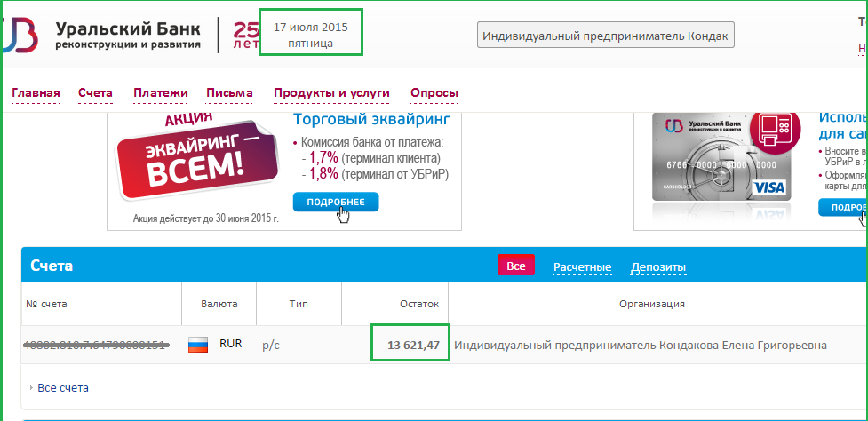Click the Эквайринг всем promo banner image
This screenshot has height=421, width=868.
(x=197, y=156)
